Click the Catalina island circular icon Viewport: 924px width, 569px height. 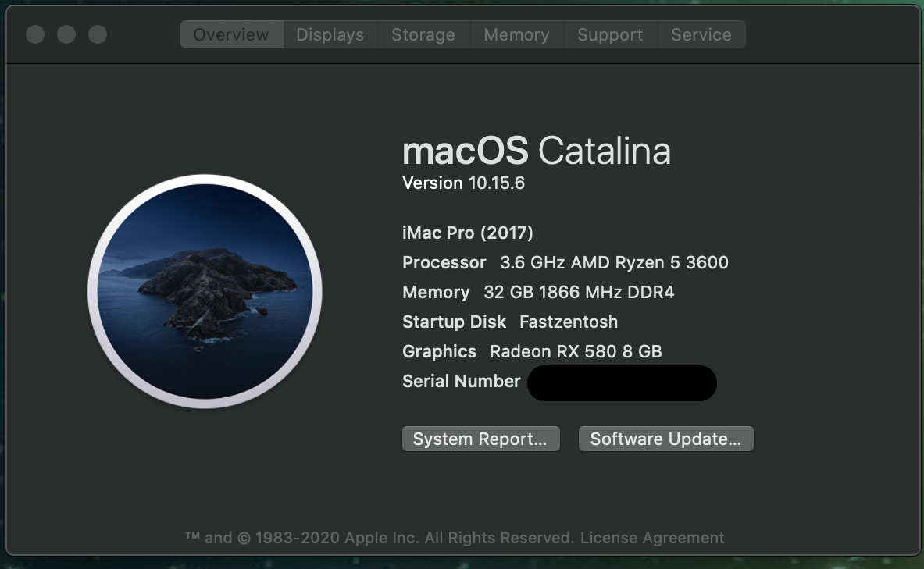205,292
